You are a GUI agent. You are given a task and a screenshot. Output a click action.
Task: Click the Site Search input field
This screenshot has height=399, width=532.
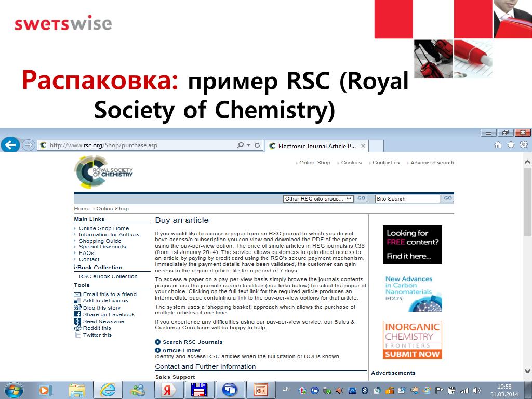pyautogui.click(x=407, y=199)
